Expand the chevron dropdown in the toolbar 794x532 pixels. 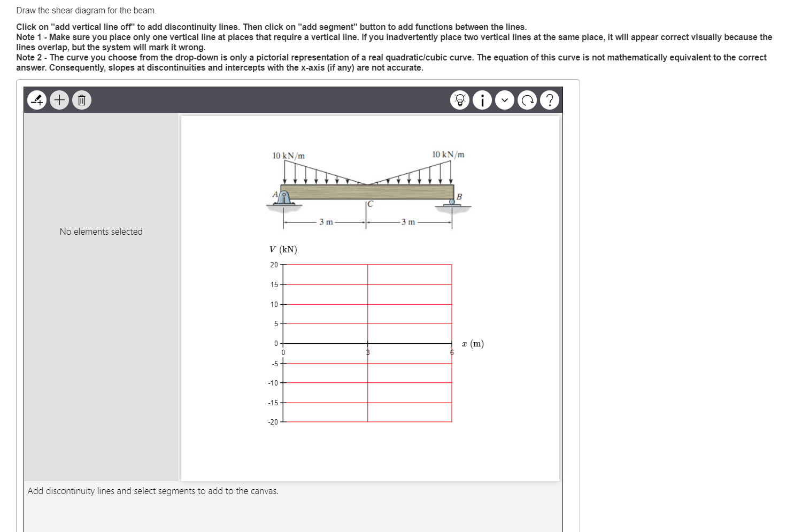[504, 99]
